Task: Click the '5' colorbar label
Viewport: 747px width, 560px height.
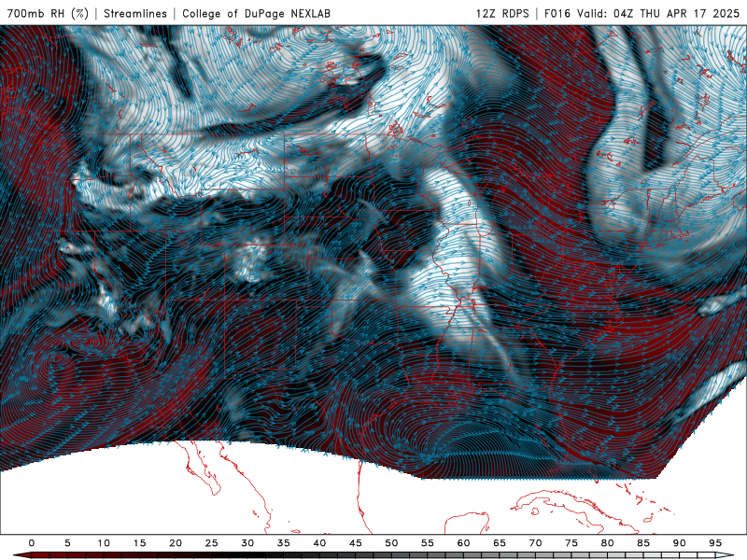Action: (67, 543)
